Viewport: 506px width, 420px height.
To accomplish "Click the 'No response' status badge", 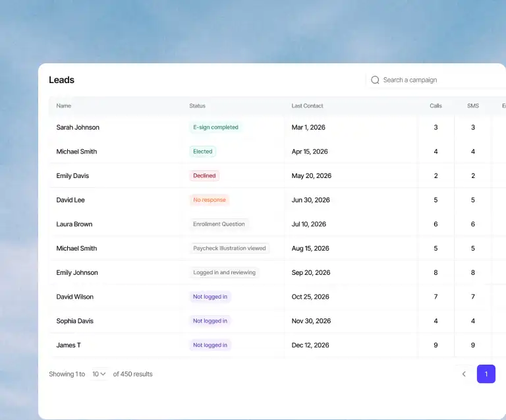I will pos(209,200).
